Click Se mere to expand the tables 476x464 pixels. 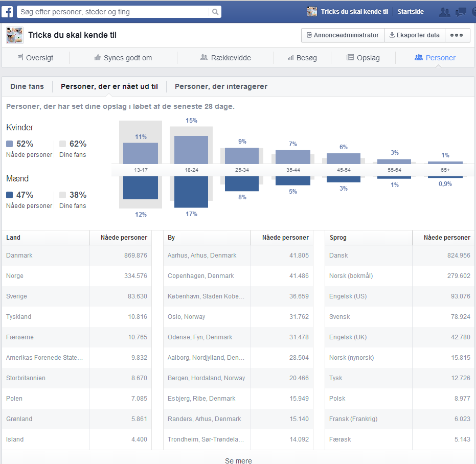point(238,460)
